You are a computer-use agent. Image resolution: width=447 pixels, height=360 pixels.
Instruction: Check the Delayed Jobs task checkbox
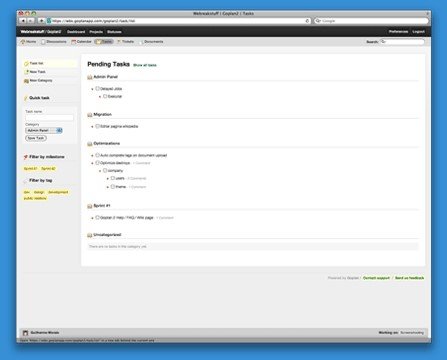[98, 89]
